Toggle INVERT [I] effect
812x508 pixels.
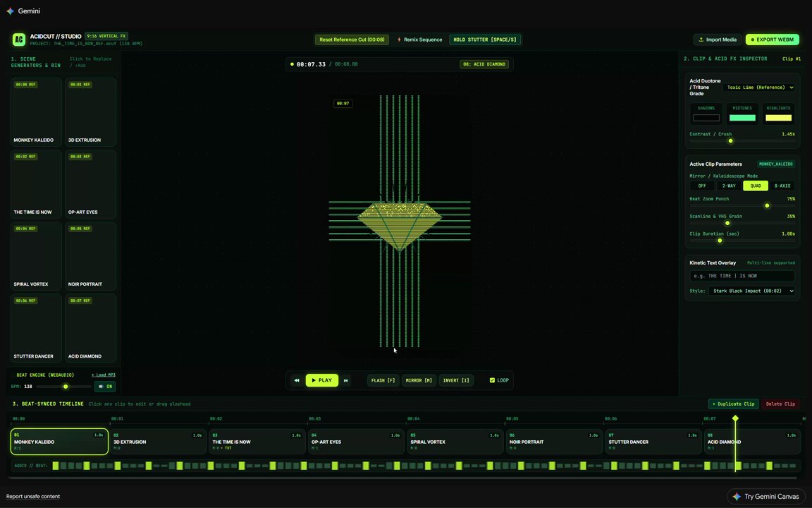point(456,380)
